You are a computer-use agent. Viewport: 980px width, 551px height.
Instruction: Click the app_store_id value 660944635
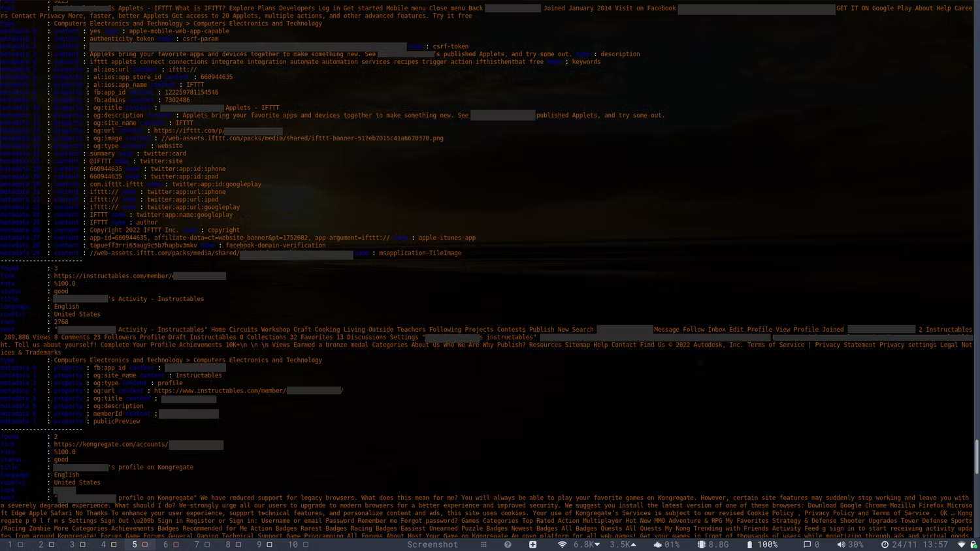[217, 77]
